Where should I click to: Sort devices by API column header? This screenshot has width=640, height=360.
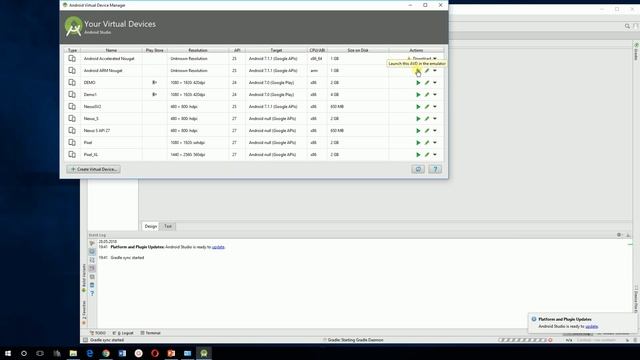pyautogui.click(x=237, y=50)
